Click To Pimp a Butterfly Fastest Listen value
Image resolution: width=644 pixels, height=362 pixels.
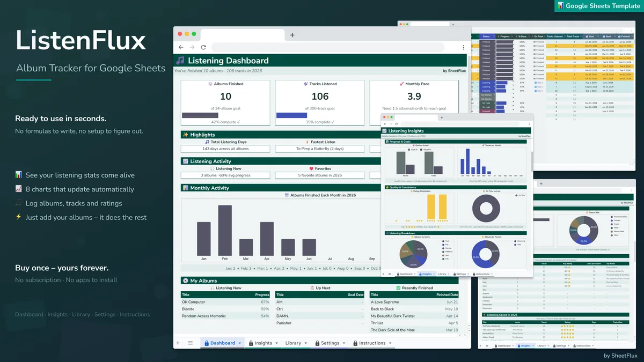click(x=320, y=149)
